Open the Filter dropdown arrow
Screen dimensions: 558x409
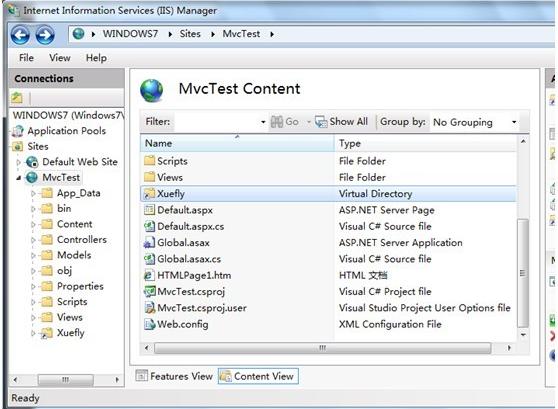coord(263,122)
